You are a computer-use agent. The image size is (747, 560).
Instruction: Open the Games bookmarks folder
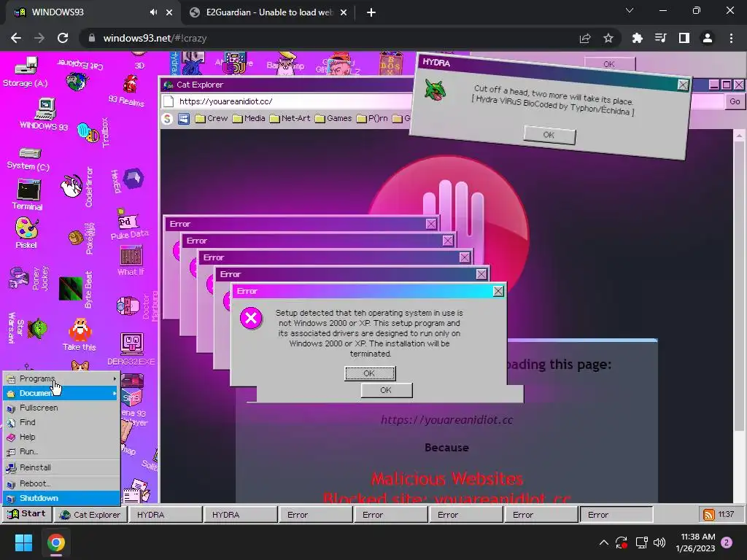(333, 119)
